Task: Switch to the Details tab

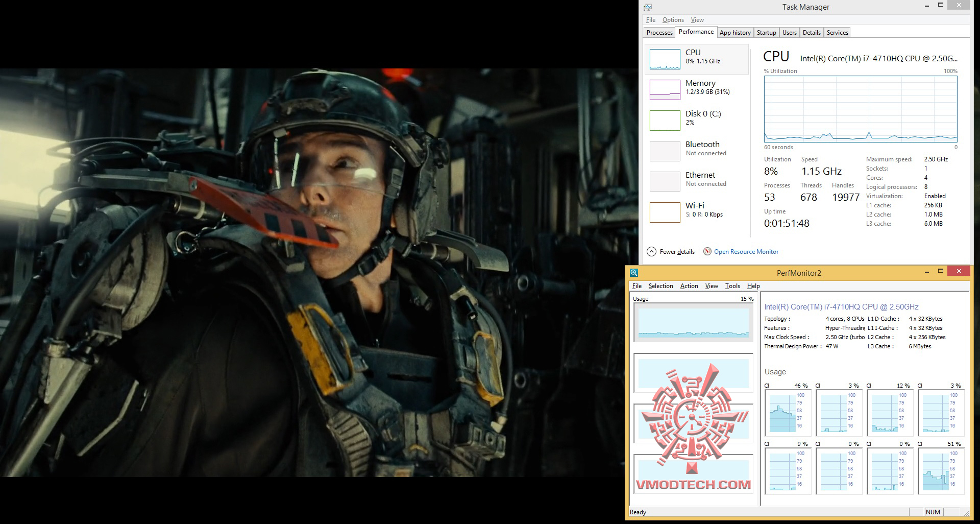Action: 812,33
